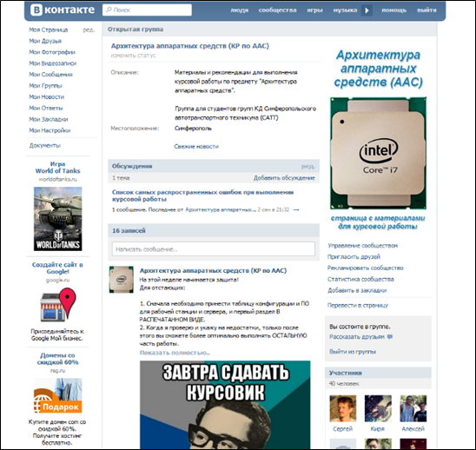
Task: Open Мои Новости
Action: point(46,97)
